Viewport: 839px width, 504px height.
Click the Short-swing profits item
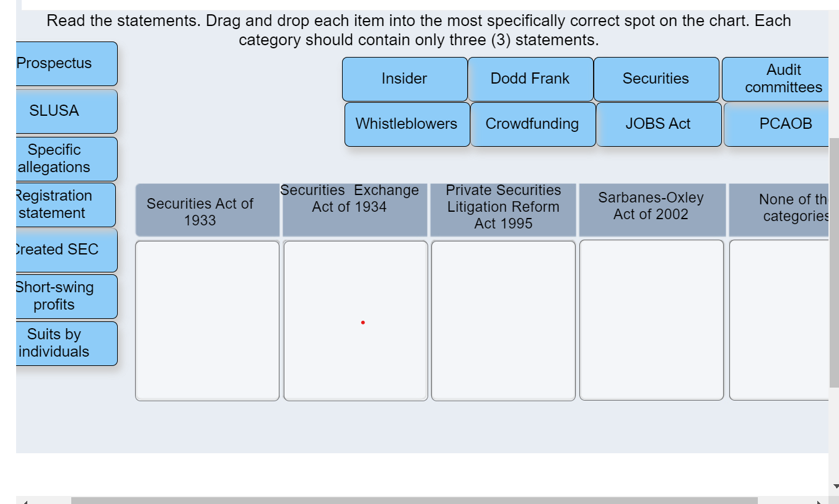point(55,296)
